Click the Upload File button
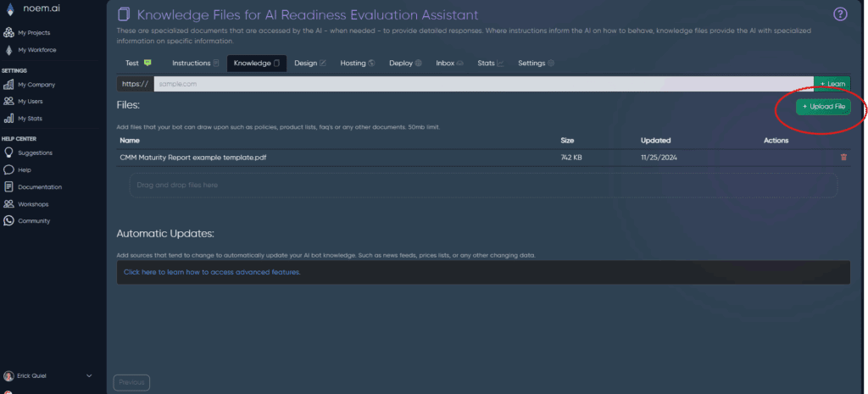Screen dimensions: 868x394 click(x=823, y=106)
